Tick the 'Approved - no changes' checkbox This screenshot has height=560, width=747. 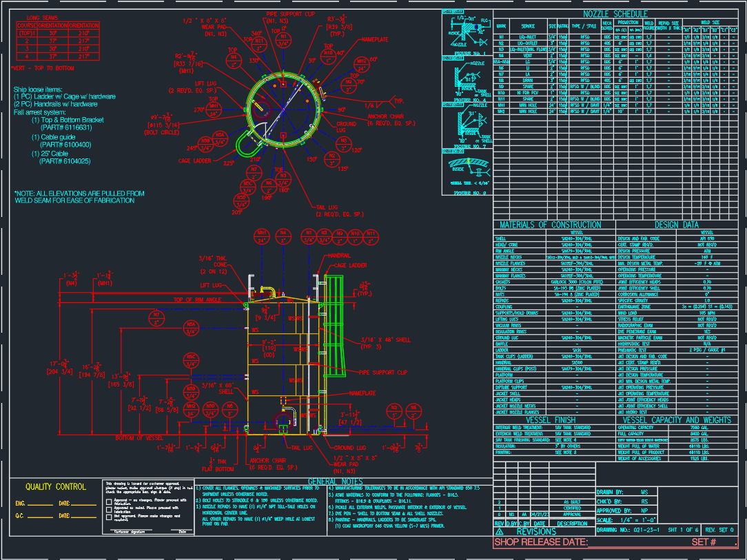click(x=109, y=501)
